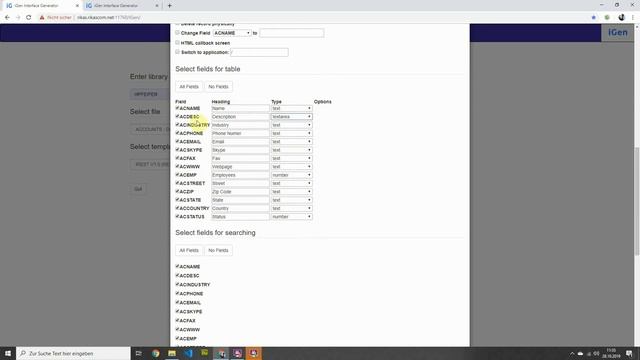Click the library input on the background page

150,94
